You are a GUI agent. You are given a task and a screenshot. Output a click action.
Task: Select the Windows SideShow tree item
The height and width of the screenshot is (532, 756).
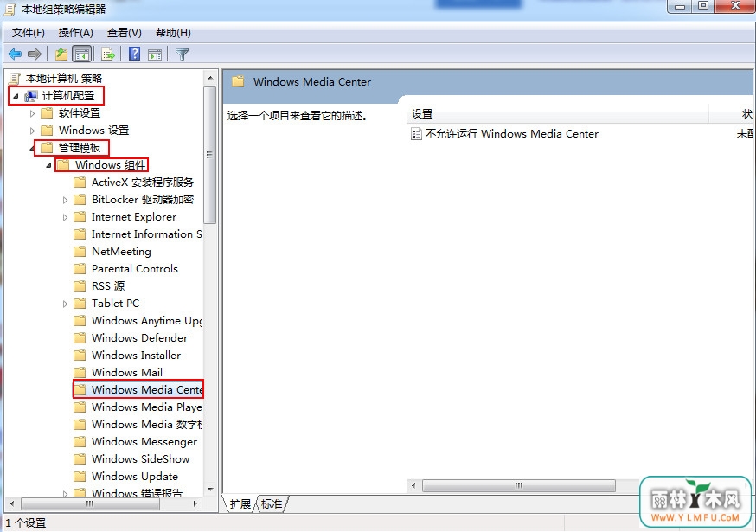pos(140,459)
